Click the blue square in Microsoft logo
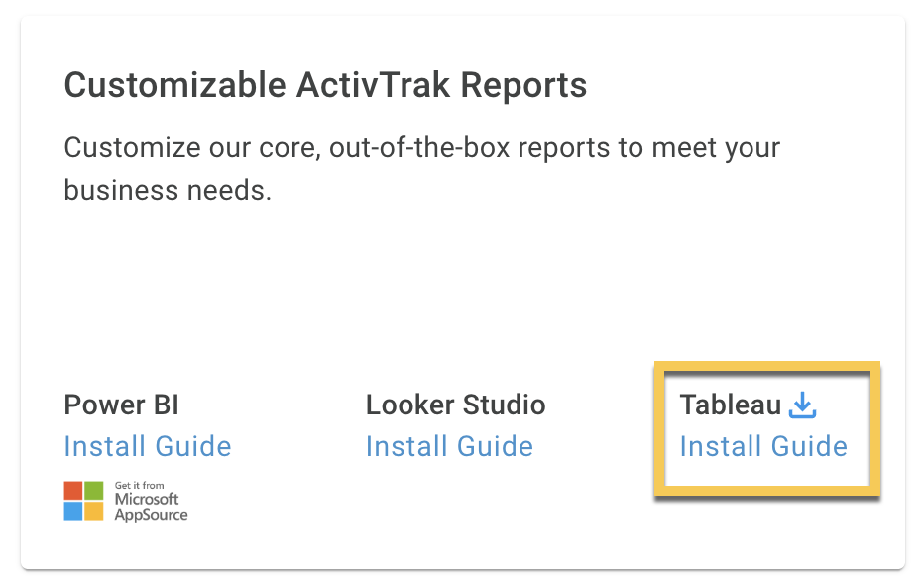 [73, 511]
